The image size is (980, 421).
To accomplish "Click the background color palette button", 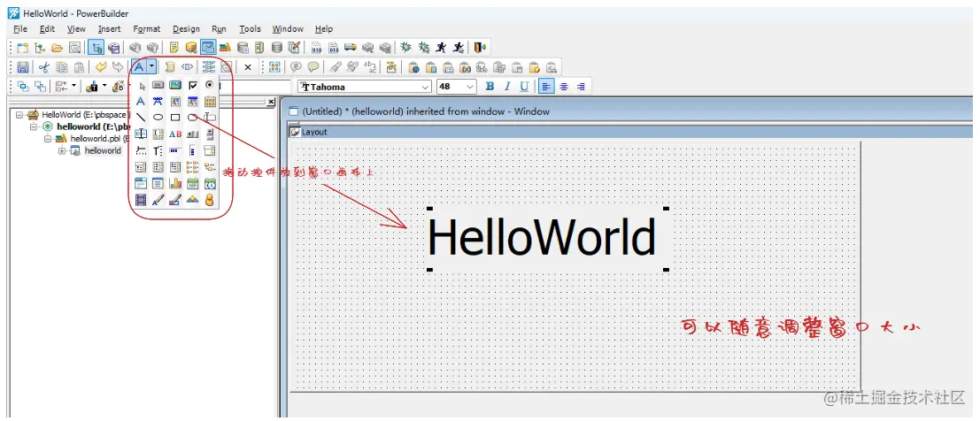I will point(118,86).
